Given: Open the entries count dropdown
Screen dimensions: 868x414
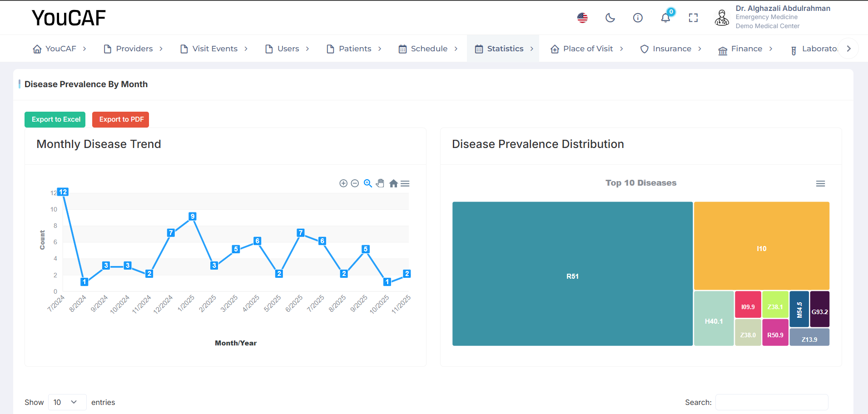Looking at the screenshot, I should [x=67, y=402].
